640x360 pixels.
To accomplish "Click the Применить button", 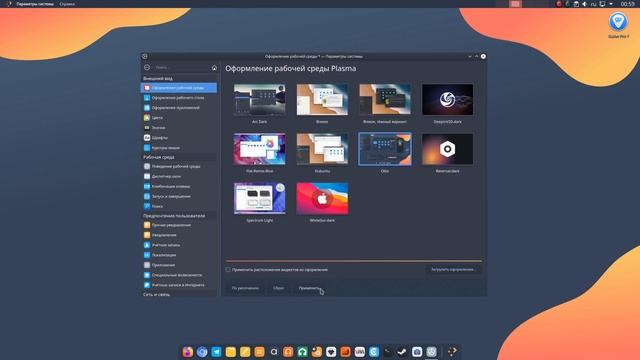I will point(309,288).
